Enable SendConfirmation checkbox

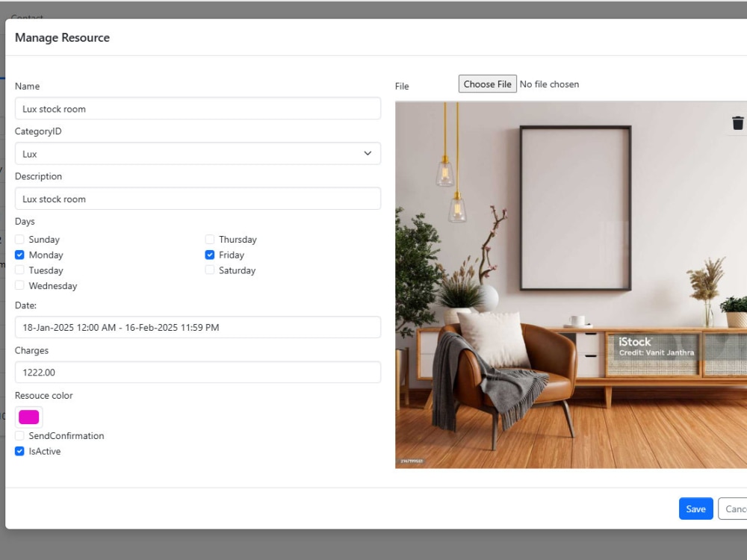tap(19, 435)
